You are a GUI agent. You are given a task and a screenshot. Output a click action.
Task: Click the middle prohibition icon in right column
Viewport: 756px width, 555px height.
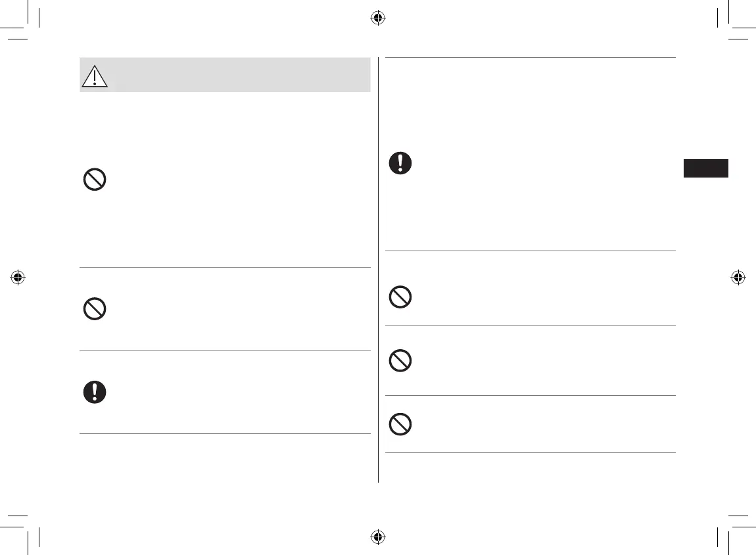coord(400,360)
